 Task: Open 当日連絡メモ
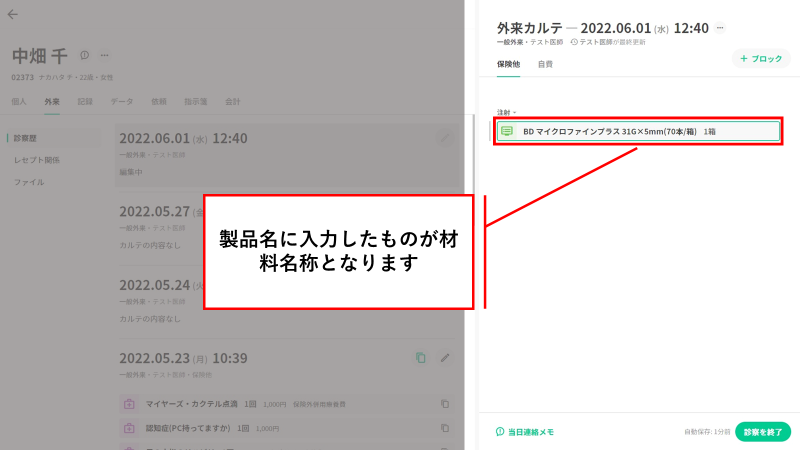525,432
